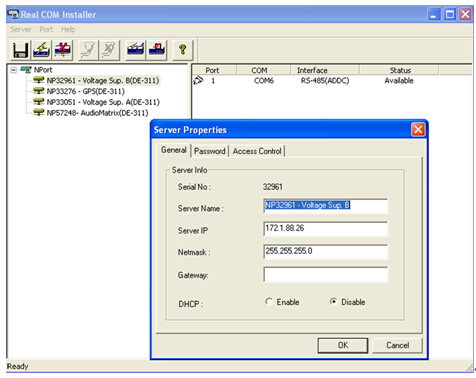Select NP33051 - Voltage Sup. A tree row
476x378 pixels.
coord(103,102)
